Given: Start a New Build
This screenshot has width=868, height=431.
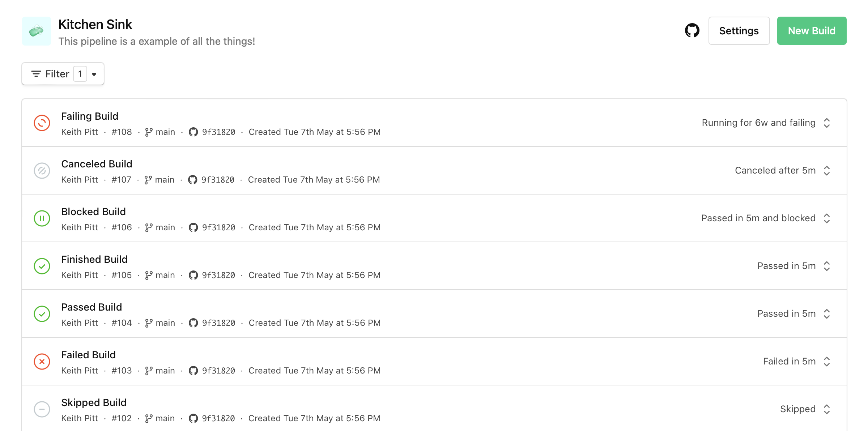Looking at the screenshot, I should pos(812,31).
